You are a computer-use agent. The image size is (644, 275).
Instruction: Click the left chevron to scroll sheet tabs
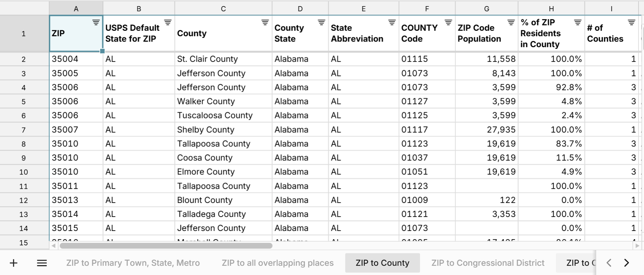coord(609,263)
